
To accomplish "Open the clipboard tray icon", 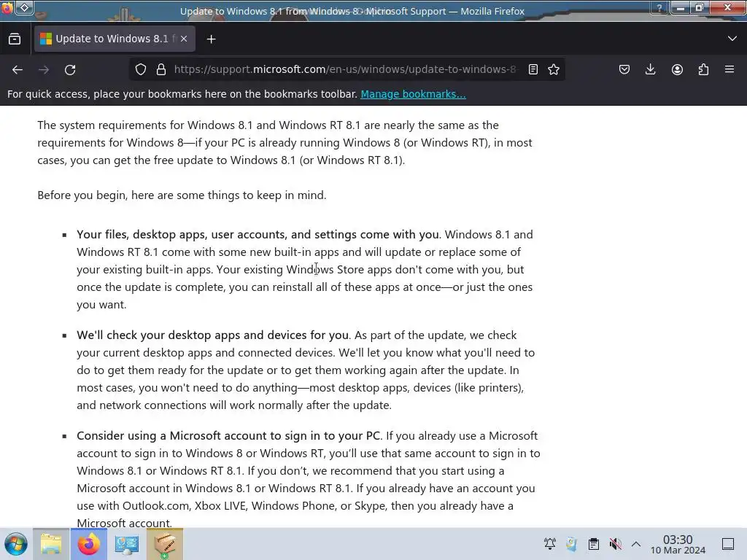I will pyautogui.click(x=594, y=544).
